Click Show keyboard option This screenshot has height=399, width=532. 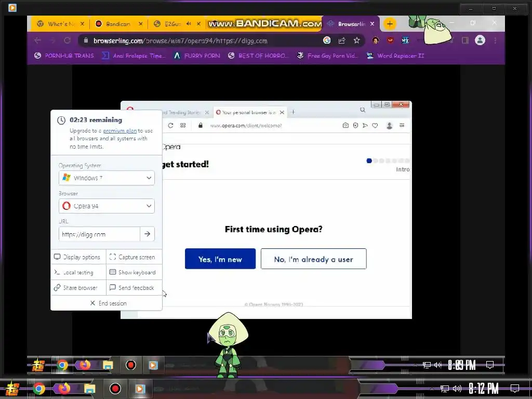132,272
